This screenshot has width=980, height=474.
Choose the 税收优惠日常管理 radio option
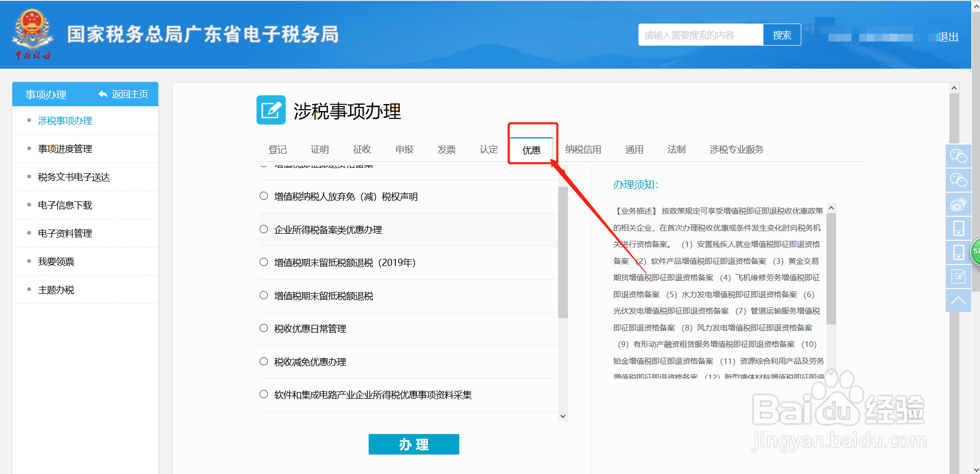[264, 328]
